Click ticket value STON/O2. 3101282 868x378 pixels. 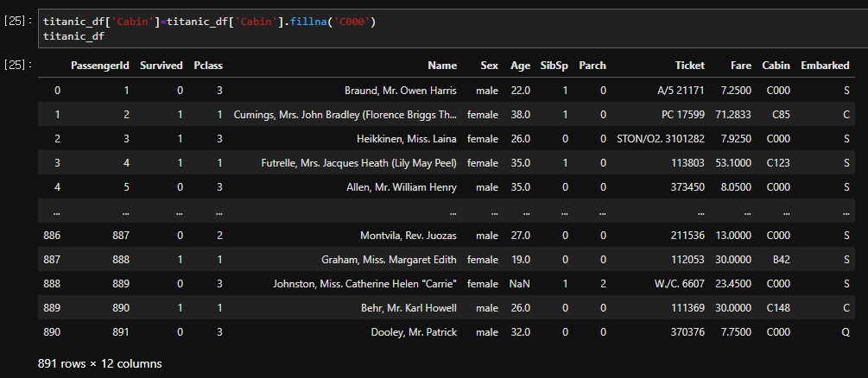click(661, 139)
